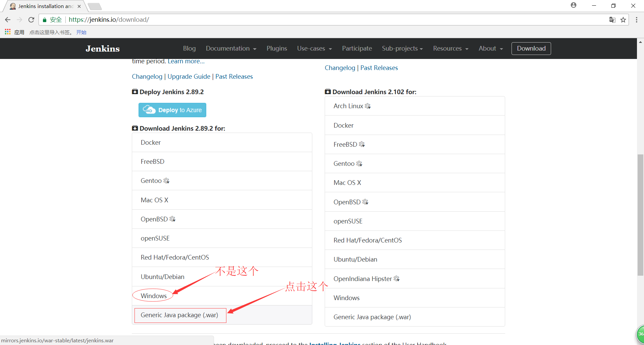This screenshot has height=345, width=644.
Task: Select Docker under Jenkins 2.102
Action: click(415, 125)
